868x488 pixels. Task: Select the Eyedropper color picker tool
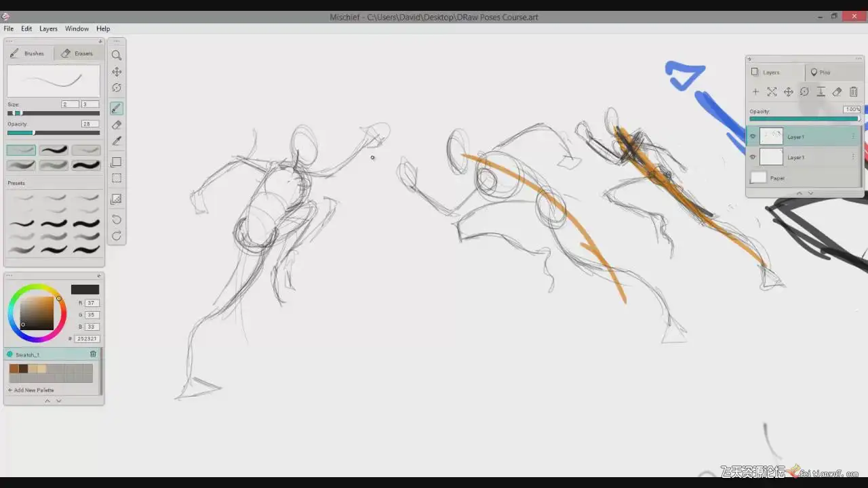[117, 141]
